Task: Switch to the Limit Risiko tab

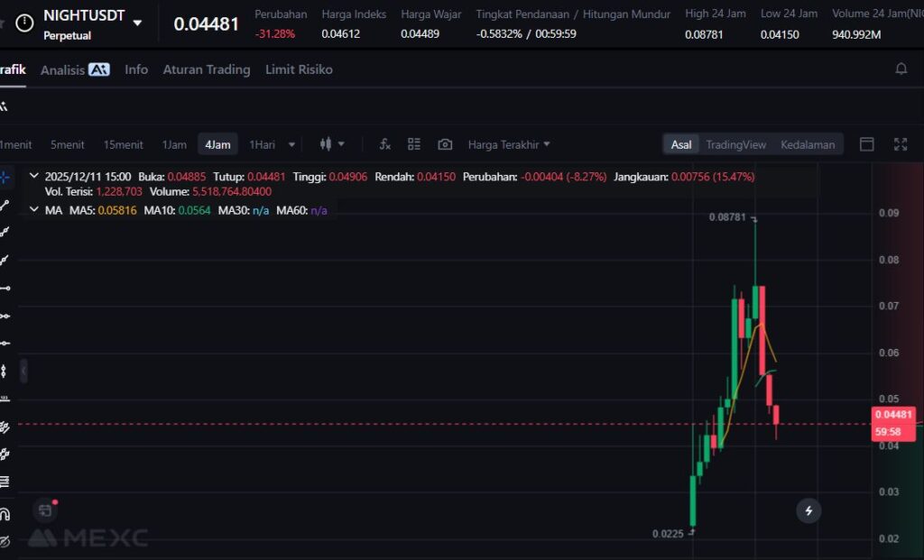Action: pos(299,69)
